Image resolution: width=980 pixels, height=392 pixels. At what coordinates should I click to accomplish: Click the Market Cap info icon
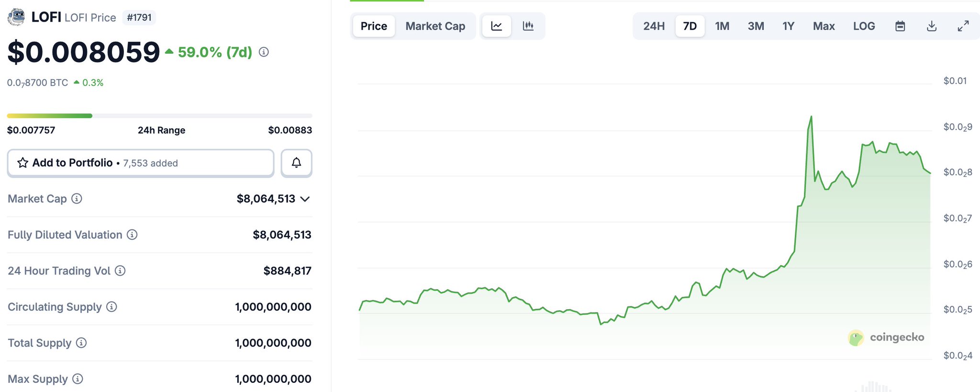pyautogui.click(x=77, y=199)
